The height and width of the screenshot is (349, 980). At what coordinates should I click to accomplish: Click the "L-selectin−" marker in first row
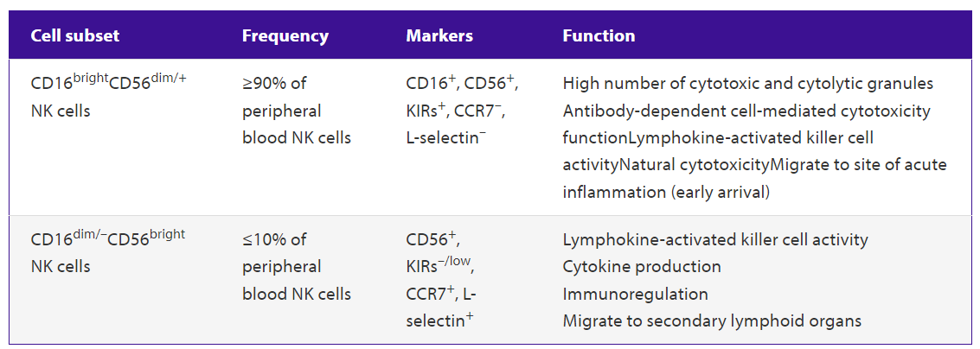pyautogui.click(x=446, y=137)
